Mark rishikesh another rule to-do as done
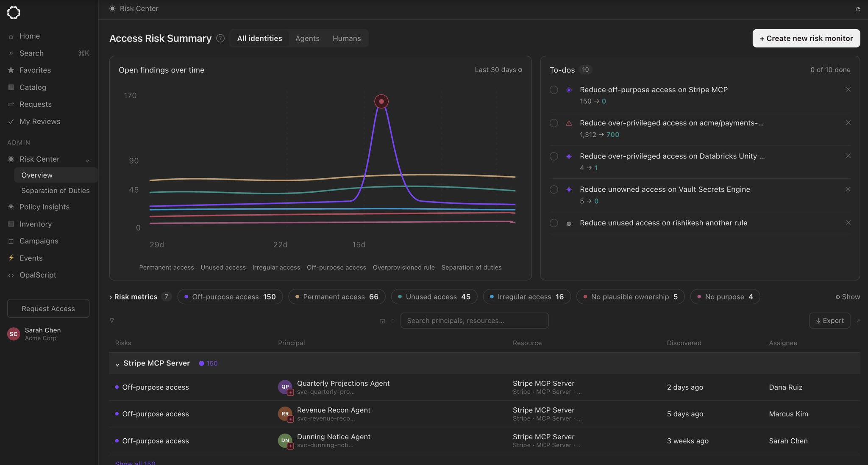Image resolution: width=868 pixels, height=465 pixels. coord(554,223)
